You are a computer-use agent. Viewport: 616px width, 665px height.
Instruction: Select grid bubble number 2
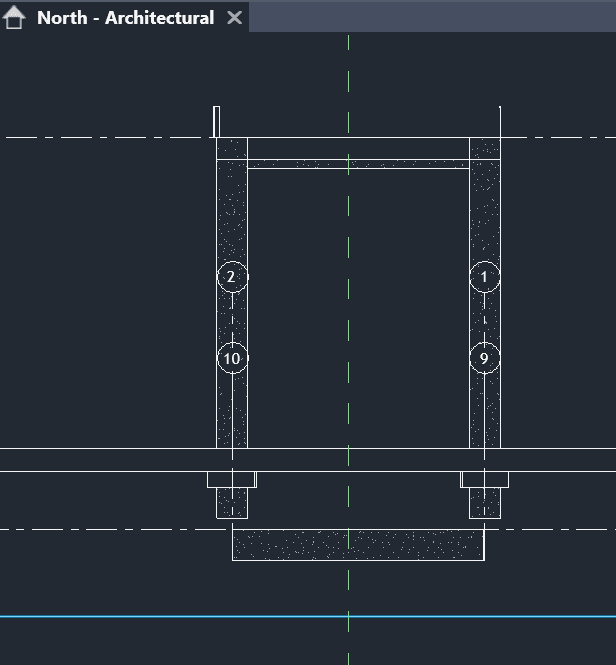pyautogui.click(x=232, y=277)
